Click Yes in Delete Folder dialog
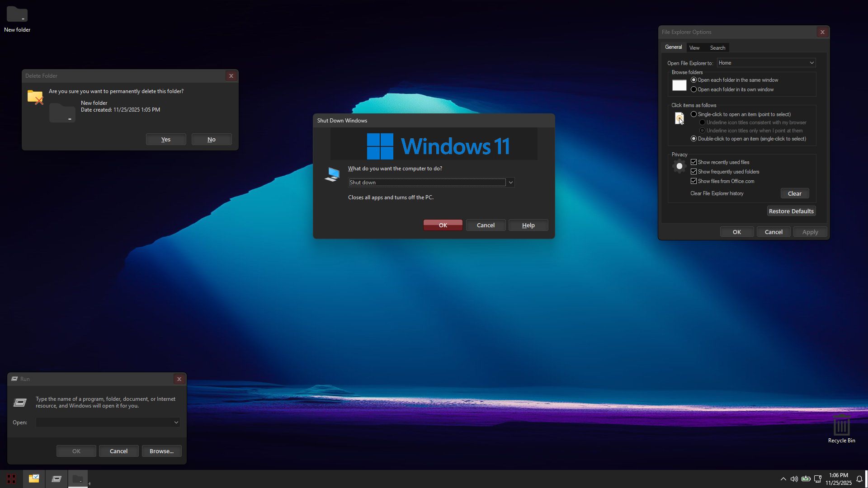This screenshot has height=488, width=868. [x=166, y=140]
